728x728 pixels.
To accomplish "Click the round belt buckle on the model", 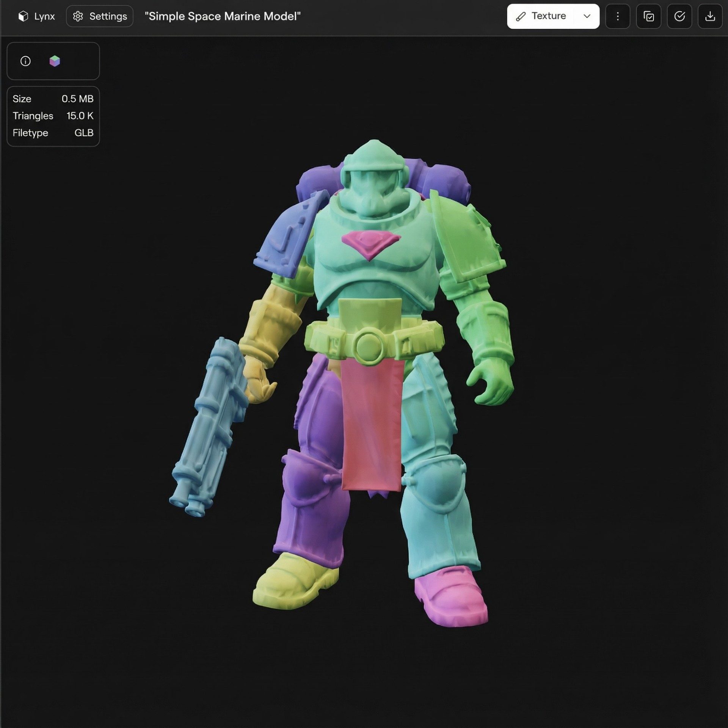I will point(369,346).
